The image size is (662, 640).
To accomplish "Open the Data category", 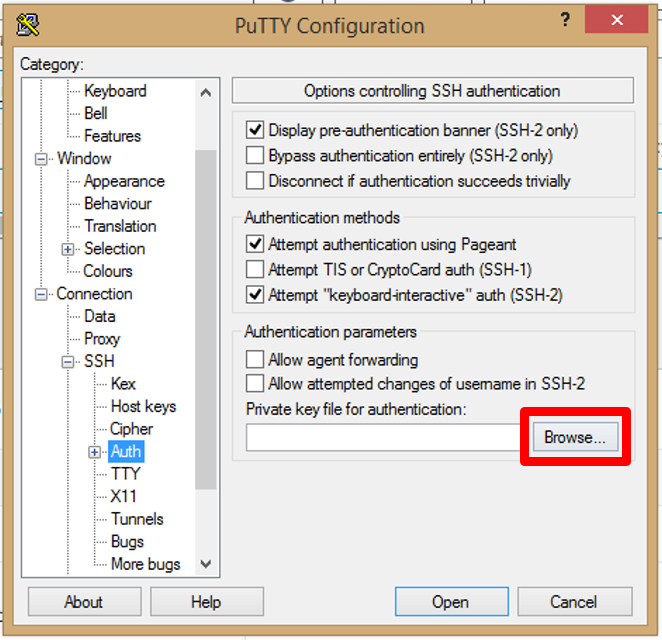I will pos(100,316).
